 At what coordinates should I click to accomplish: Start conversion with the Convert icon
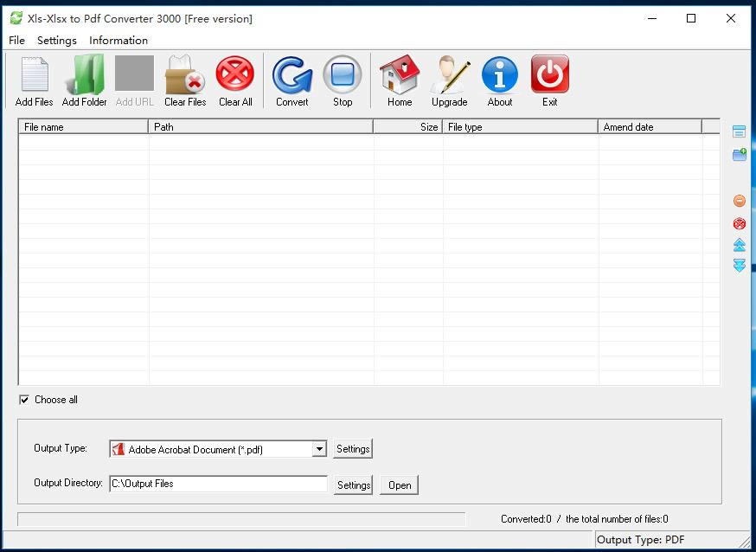tap(292, 74)
